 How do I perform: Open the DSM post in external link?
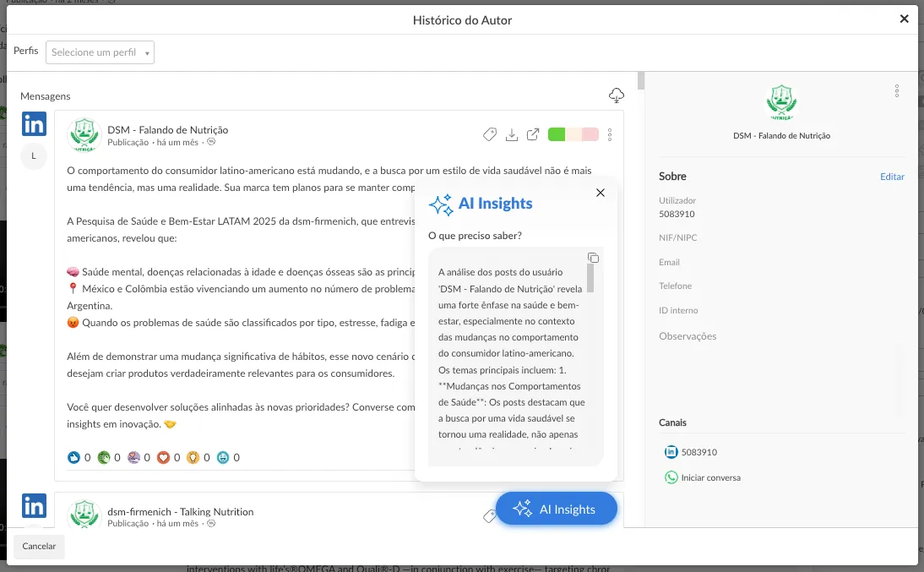533,135
